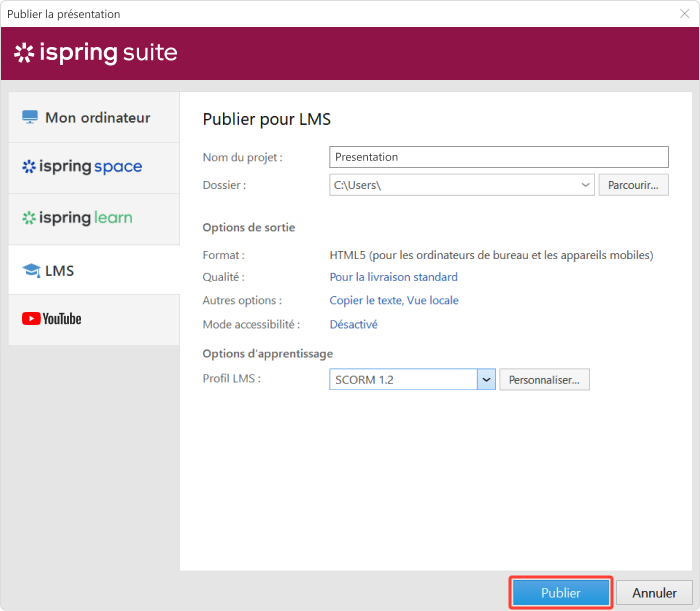
Task: Click the HTML5 format description text
Action: point(491,255)
